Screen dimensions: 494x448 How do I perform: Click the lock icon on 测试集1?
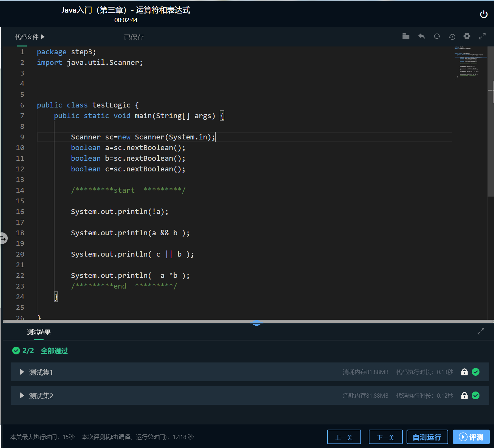tap(464, 372)
